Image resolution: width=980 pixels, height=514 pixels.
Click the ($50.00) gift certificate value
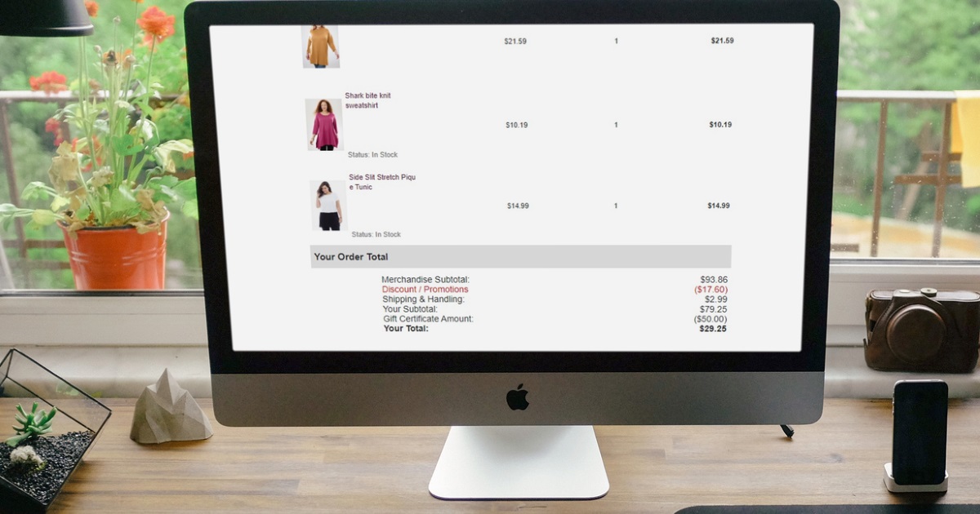(x=710, y=319)
